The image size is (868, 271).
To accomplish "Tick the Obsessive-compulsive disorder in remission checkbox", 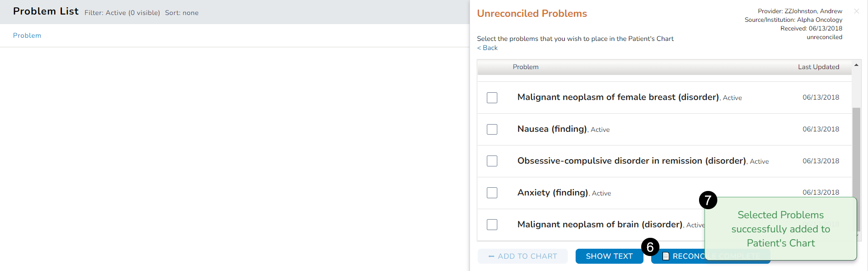I will coord(492,161).
